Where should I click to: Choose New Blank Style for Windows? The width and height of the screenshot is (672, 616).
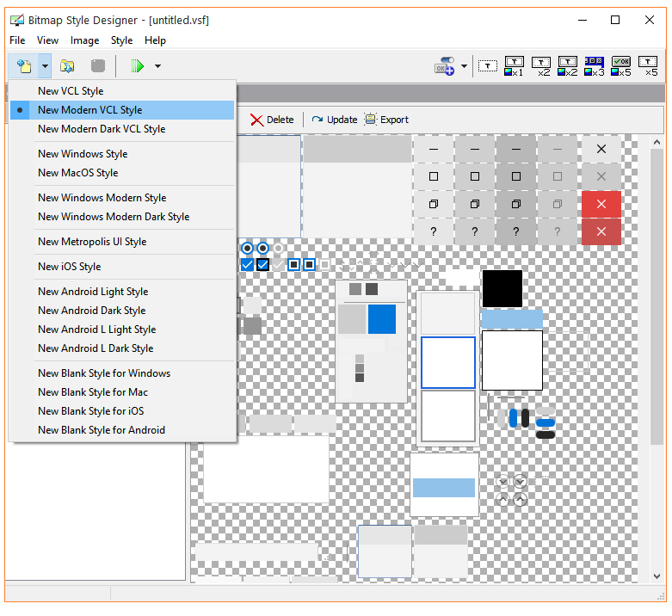[122, 373]
